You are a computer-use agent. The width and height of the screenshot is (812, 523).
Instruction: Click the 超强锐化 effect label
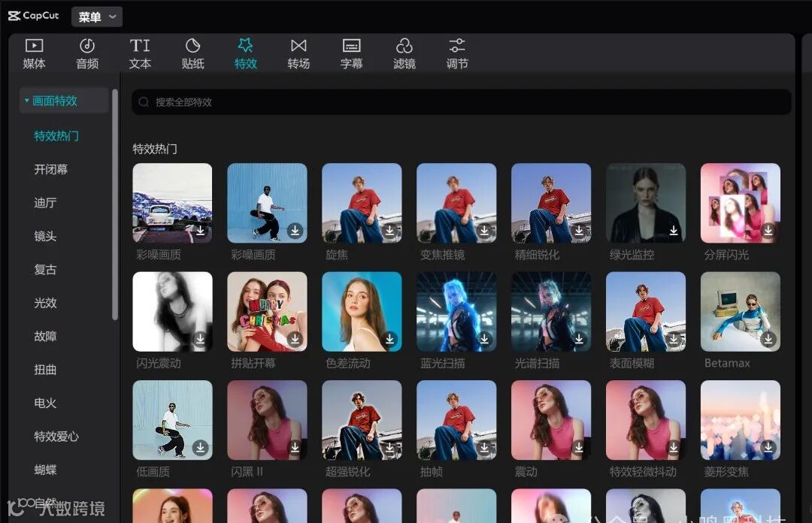pyautogui.click(x=347, y=472)
